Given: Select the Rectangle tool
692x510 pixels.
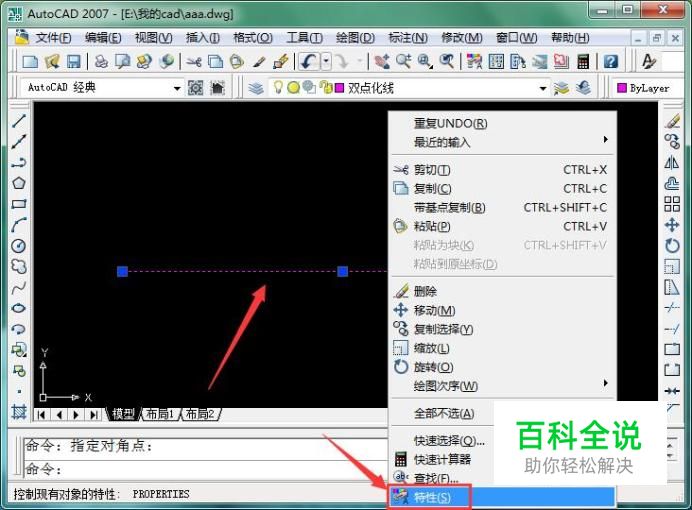Looking at the screenshot, I should (19, 204).
